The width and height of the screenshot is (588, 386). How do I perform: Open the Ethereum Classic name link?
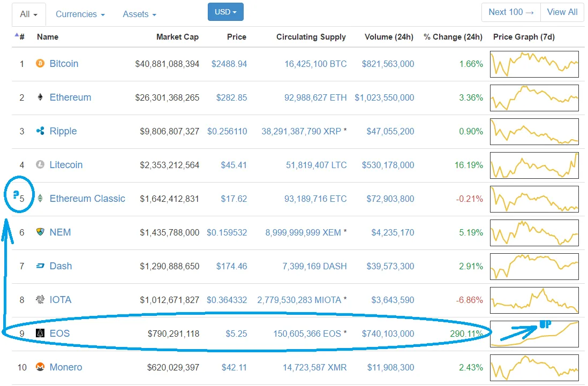coord(87,198)
